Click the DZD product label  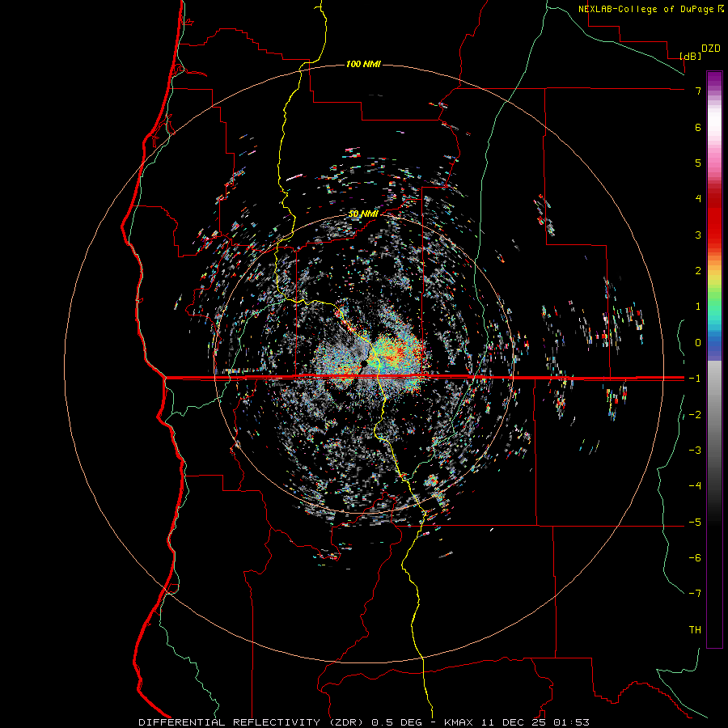pos(711,49)
